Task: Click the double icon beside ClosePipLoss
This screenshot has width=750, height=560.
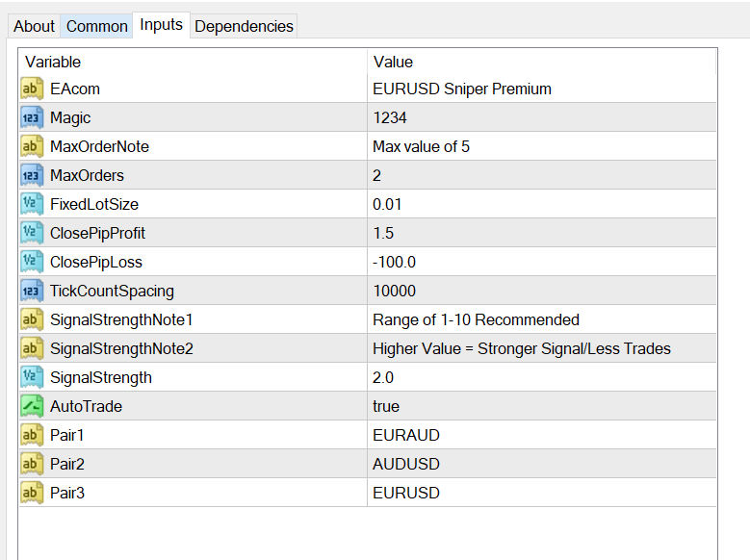Action: [32, 262]
